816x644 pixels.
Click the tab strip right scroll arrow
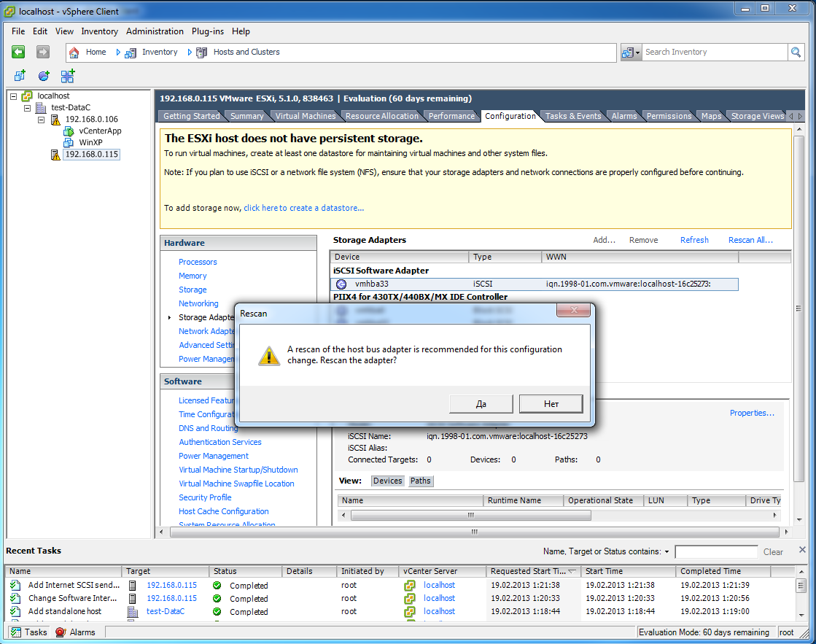tap(800, 116)
